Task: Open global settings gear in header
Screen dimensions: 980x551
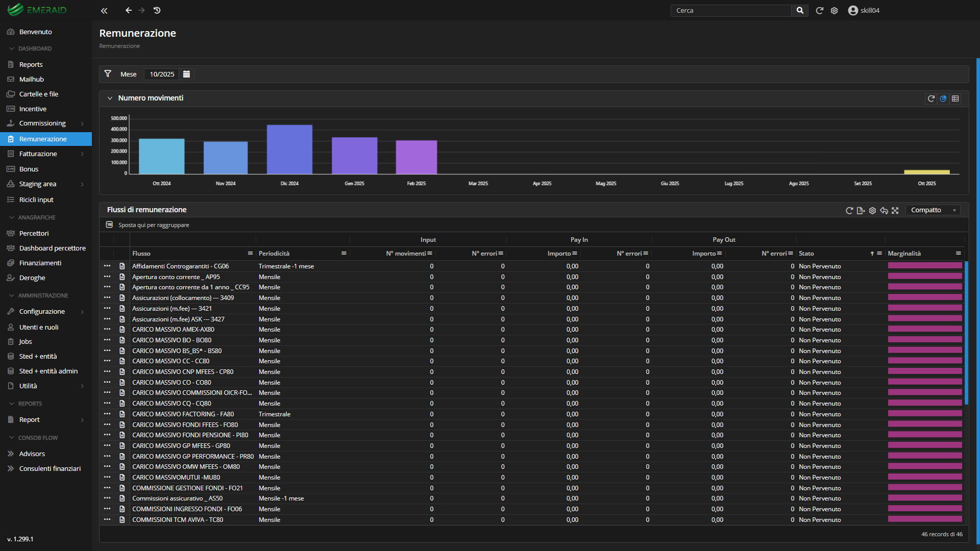Action: tap(834, 10)
